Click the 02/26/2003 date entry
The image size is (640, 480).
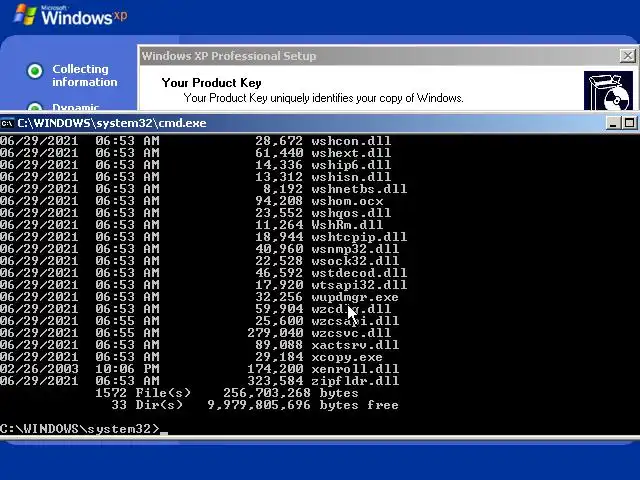tap(39, 369)
